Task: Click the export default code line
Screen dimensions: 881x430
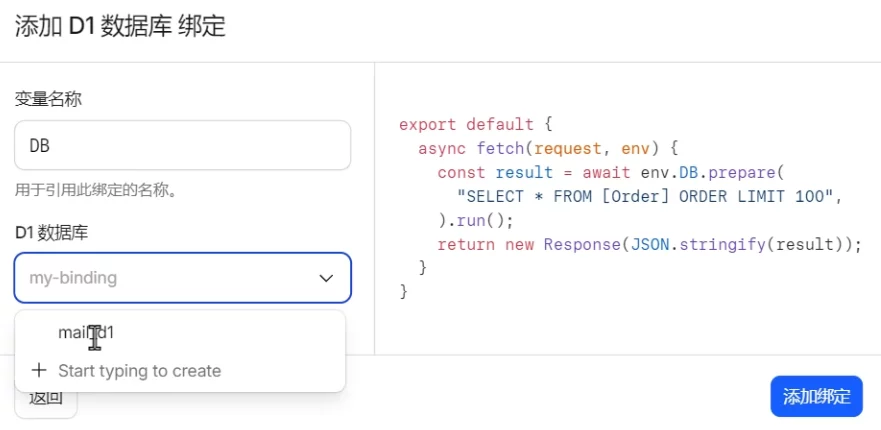Action: click(475, 125)
